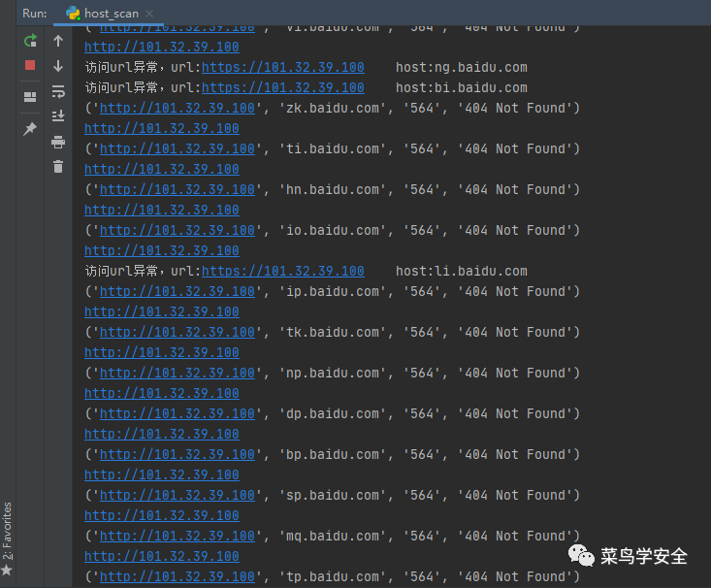Click the 'tk.baidu.com' text
Screen dimensions: 711x588
click(333, 333)
